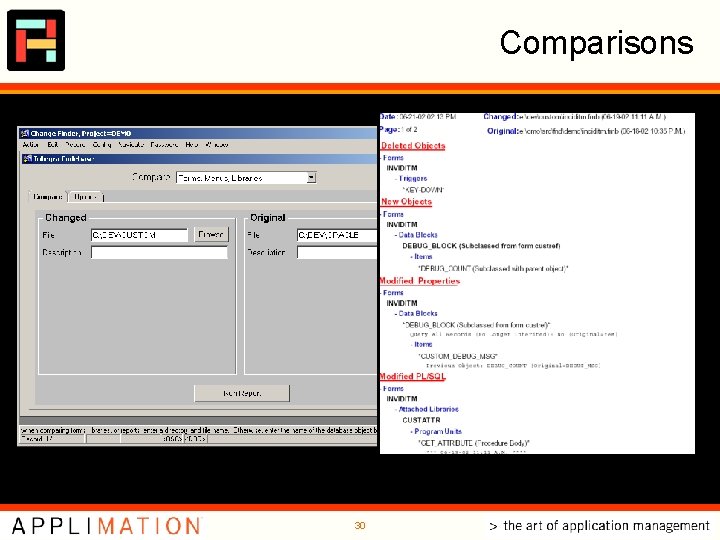
Task: Click the slide number 30 in footer
Action: click(x=360, y=525)
